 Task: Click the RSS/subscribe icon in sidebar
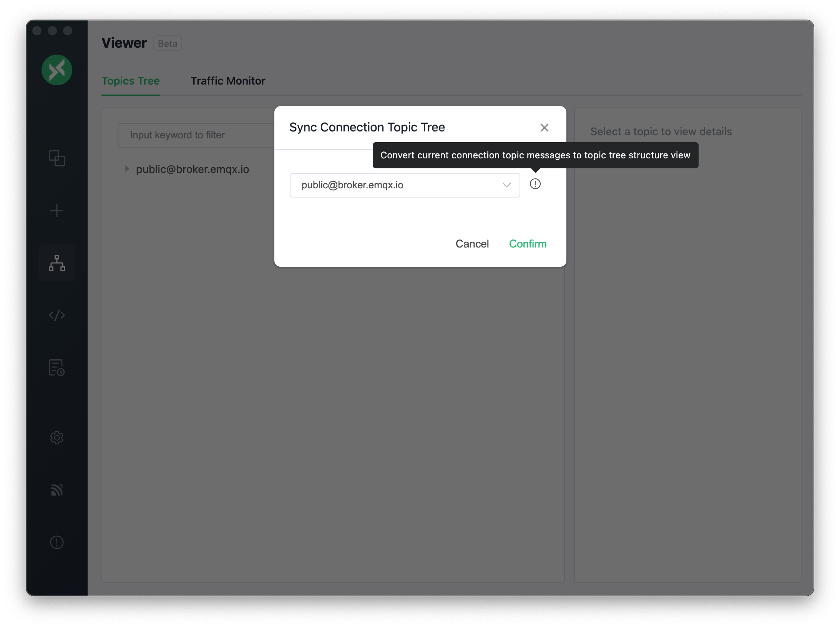pyautogui.click(x=57, y=490)
